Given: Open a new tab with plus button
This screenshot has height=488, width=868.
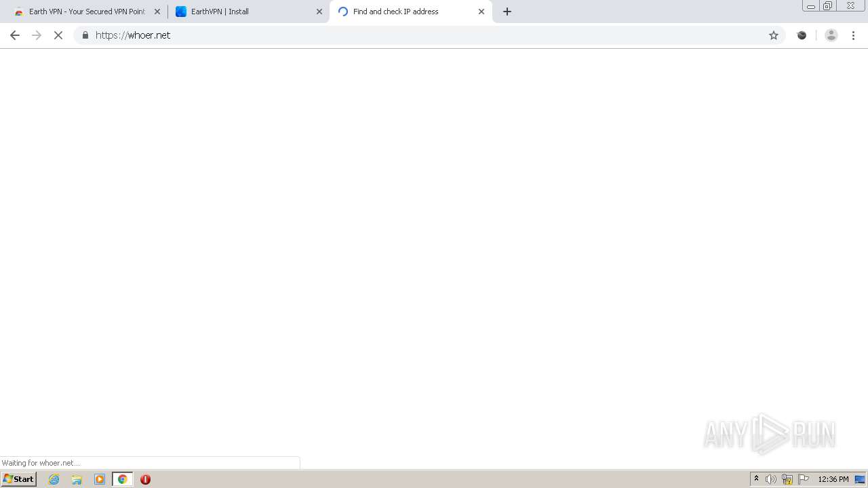Looking at the screenshot, I should [507, 12].
